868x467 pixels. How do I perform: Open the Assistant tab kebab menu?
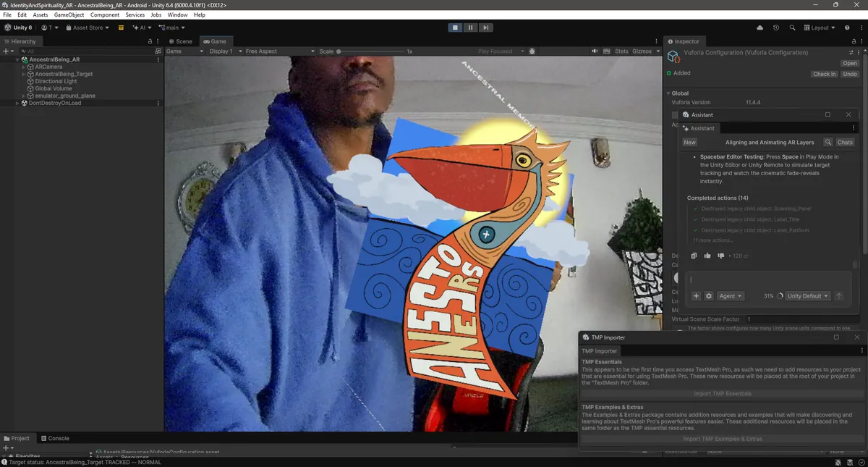pos(854,128)
